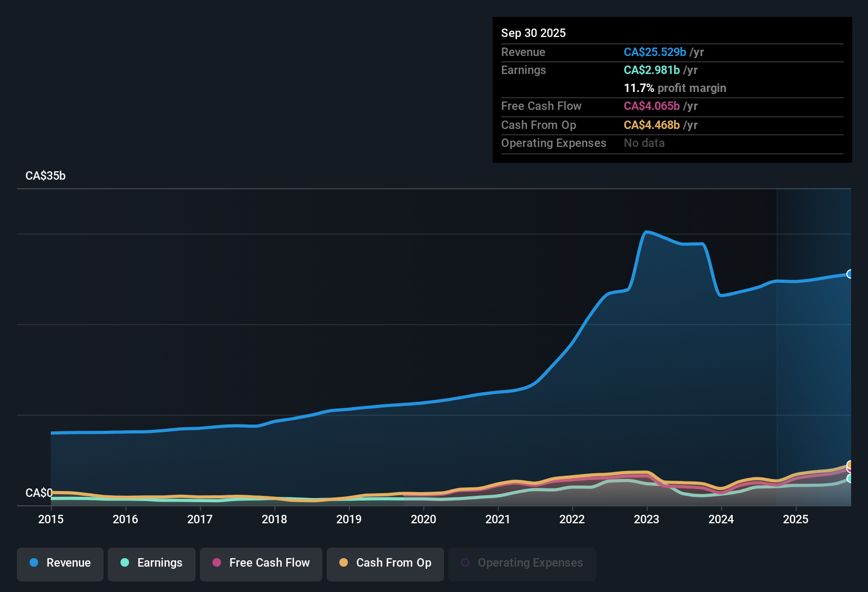This screenshot has width=868, height=592.
Task: Select the Revenue data point marker on chart edge
Action: (851, 274)
